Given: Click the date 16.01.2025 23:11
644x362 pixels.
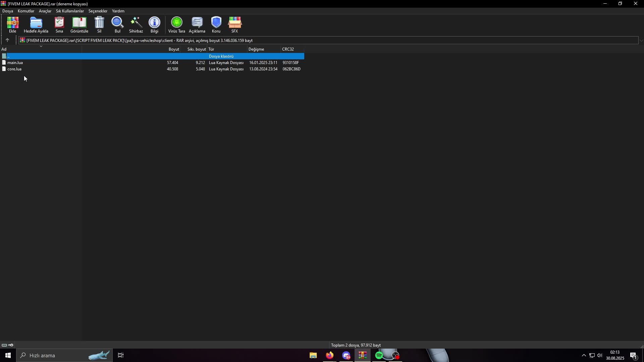Looking at the screenshot, I should [x=263, y=63].
